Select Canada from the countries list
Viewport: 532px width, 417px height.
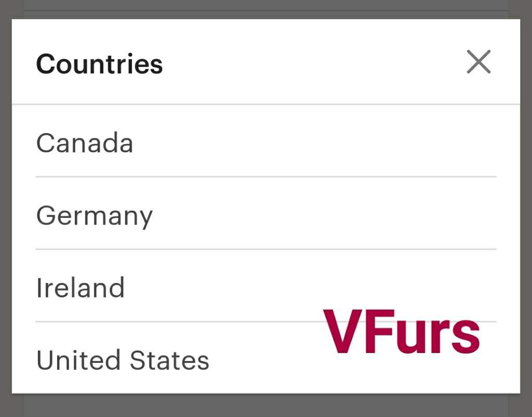85,142
